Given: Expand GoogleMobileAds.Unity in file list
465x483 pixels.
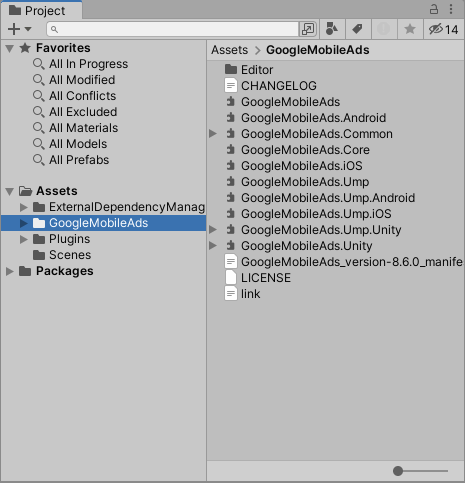Looking at the screenshot, I should click(x=213, y=246).
